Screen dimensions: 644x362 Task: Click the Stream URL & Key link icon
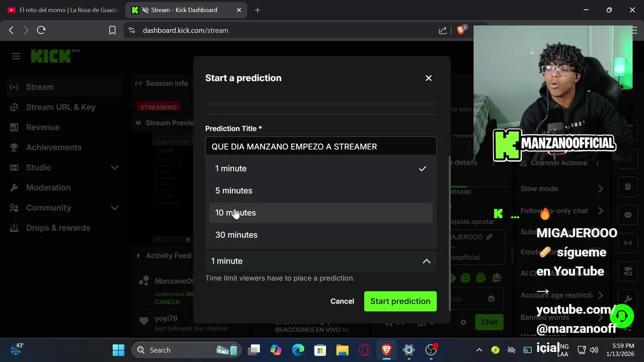(x=14, y=107)
